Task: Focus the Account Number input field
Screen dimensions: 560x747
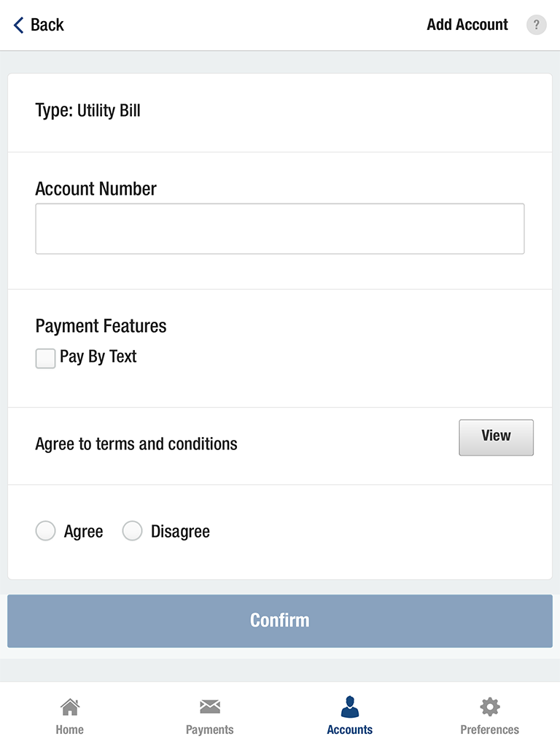Action: 279,229
